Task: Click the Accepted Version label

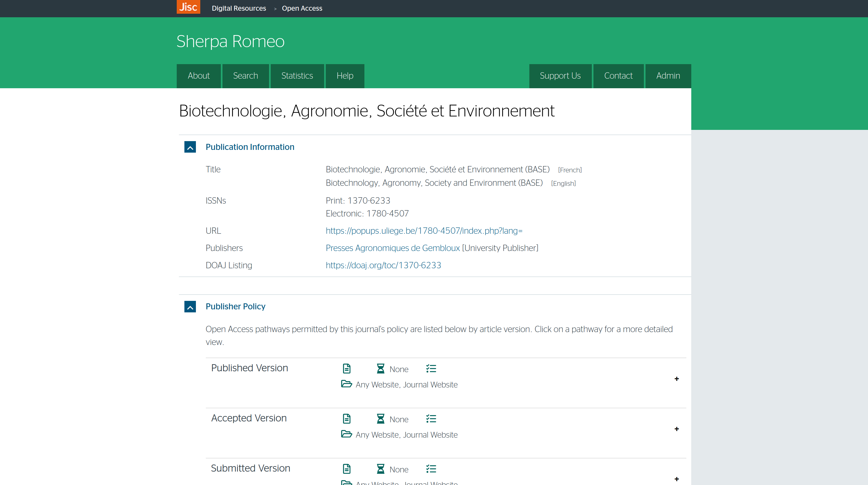Action: pyautogui.click(x=249, y=418)
